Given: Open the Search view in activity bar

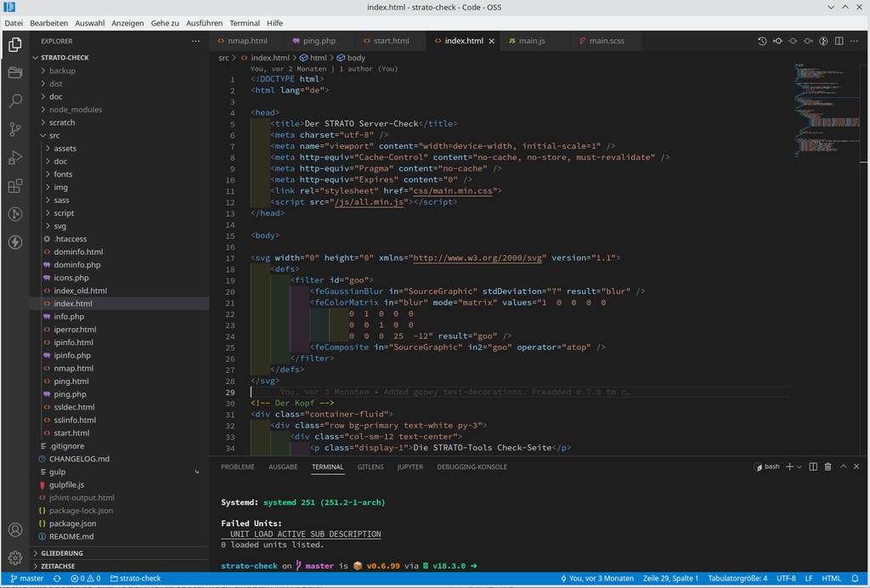Looking at the screenshot, I should 14,101.
